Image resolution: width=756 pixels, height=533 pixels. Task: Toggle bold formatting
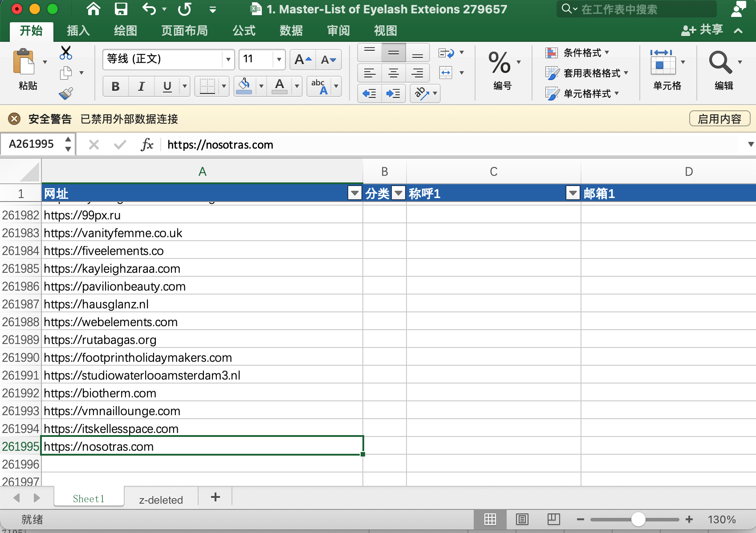115,86
